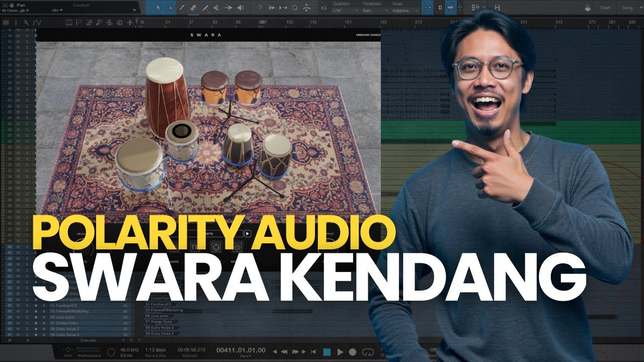Open the inspector 'i' icon

pyautogui.click(x=16, y=23)
